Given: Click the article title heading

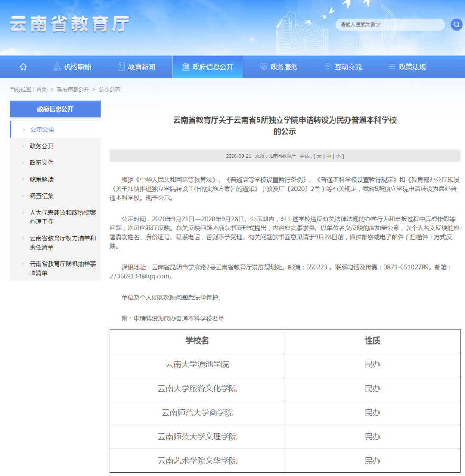Looking at the screenshot, I should click(285, 126).
